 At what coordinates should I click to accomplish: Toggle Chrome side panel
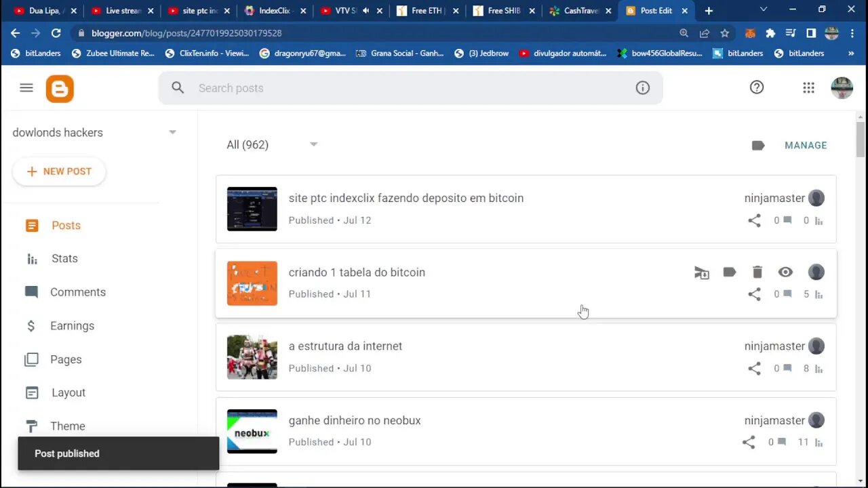(x=811, y=33)
